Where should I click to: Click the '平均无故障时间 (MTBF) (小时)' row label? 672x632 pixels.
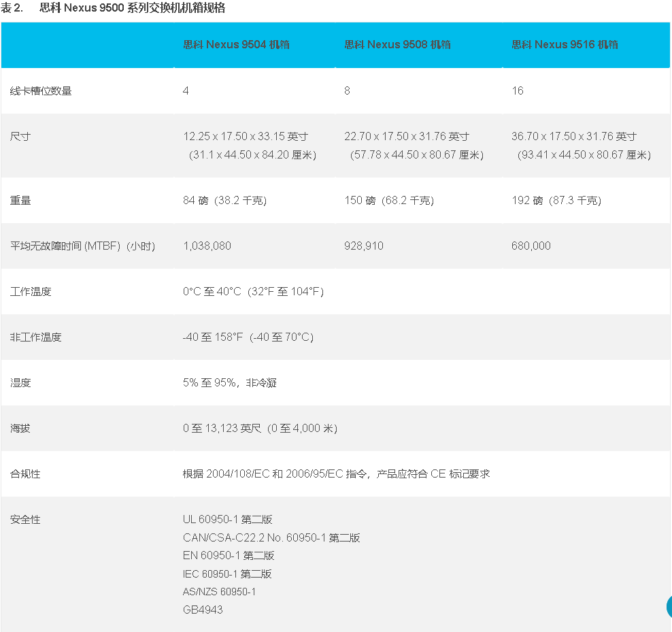tap(83, 246)
